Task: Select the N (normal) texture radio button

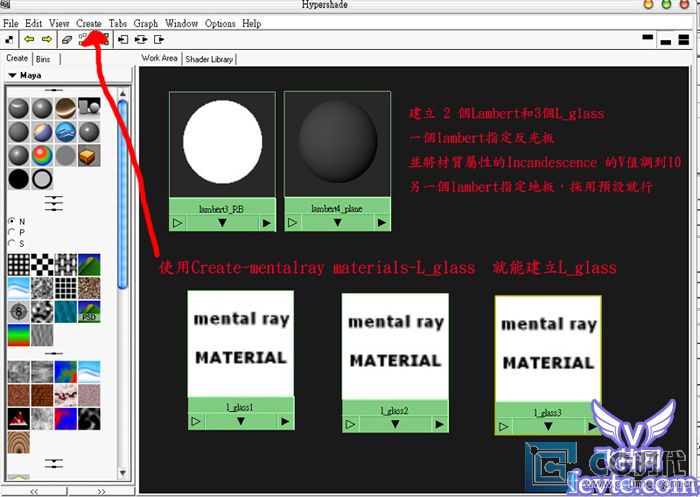Action: [12, 221]
